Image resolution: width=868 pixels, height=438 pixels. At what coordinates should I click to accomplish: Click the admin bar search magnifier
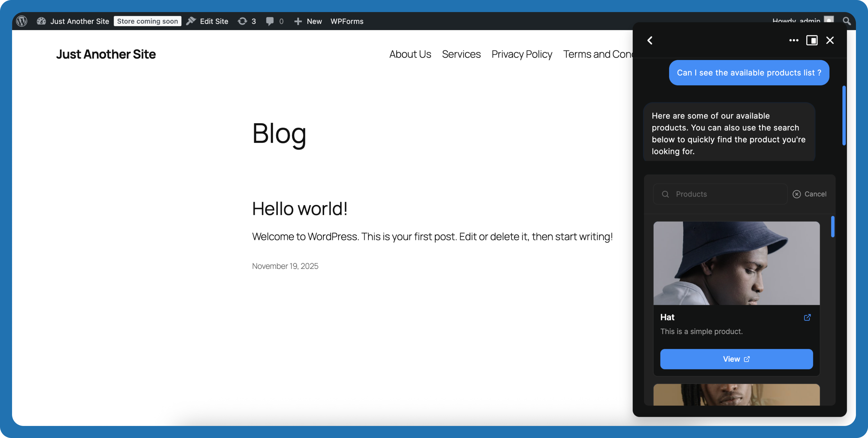[x=846, y=21]
